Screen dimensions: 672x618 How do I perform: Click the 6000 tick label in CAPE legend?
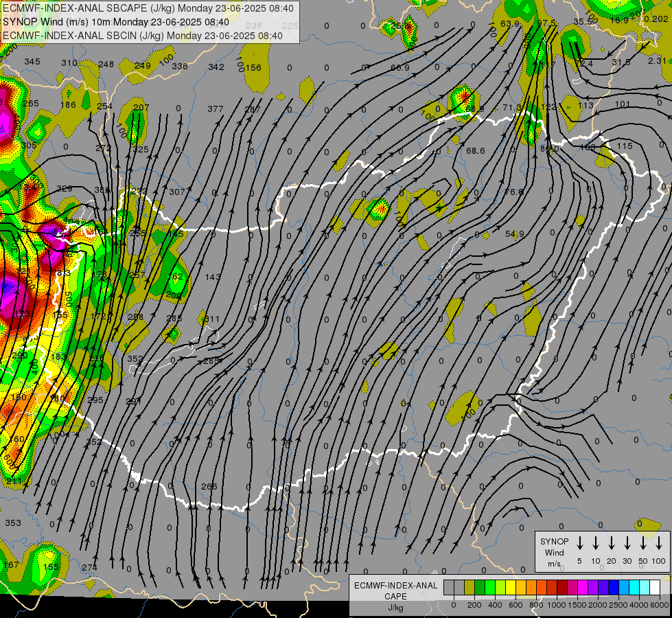pyautogui.click(x=660, y=605)
